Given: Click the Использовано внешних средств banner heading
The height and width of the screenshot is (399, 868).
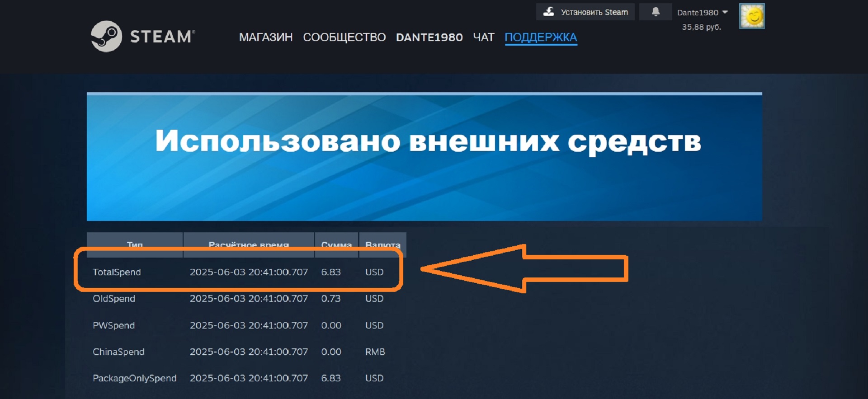Looking at the screenshot, I should click(428, 141).
